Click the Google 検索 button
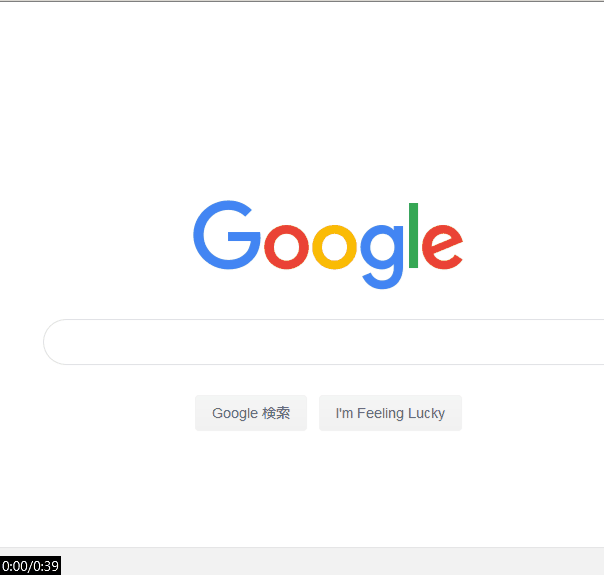This screenshot has width=604, height=575. (x=251, y=413)
